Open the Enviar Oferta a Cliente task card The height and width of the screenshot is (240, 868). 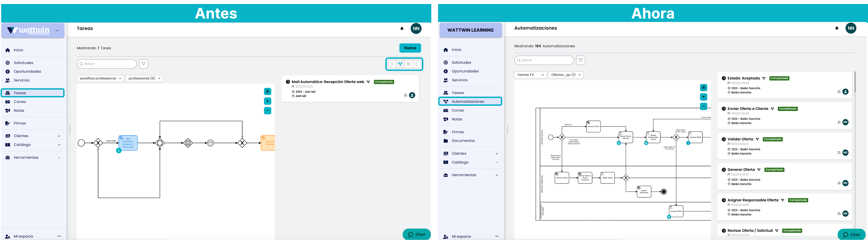pos(785,116)
